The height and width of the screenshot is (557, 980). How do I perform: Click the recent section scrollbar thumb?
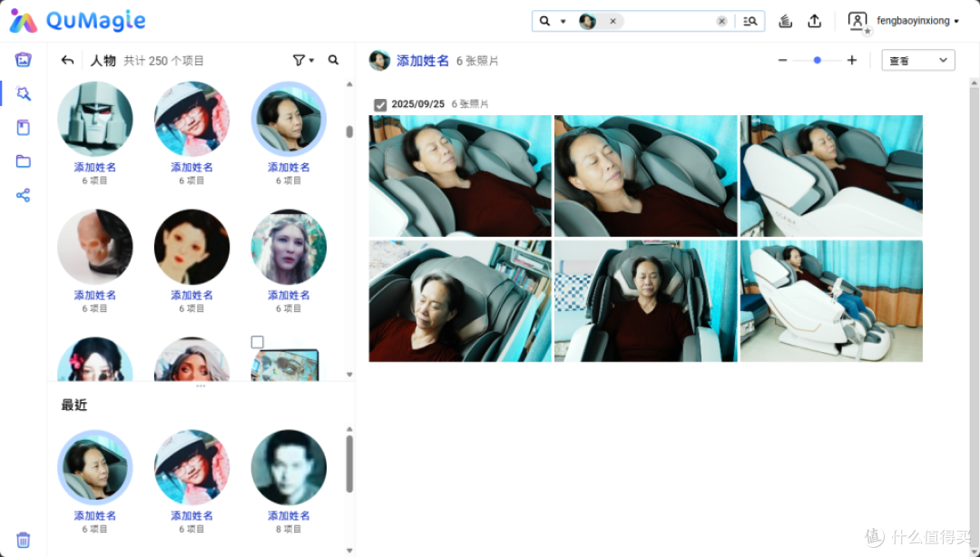pyautogui.click(x=349, y=464)
